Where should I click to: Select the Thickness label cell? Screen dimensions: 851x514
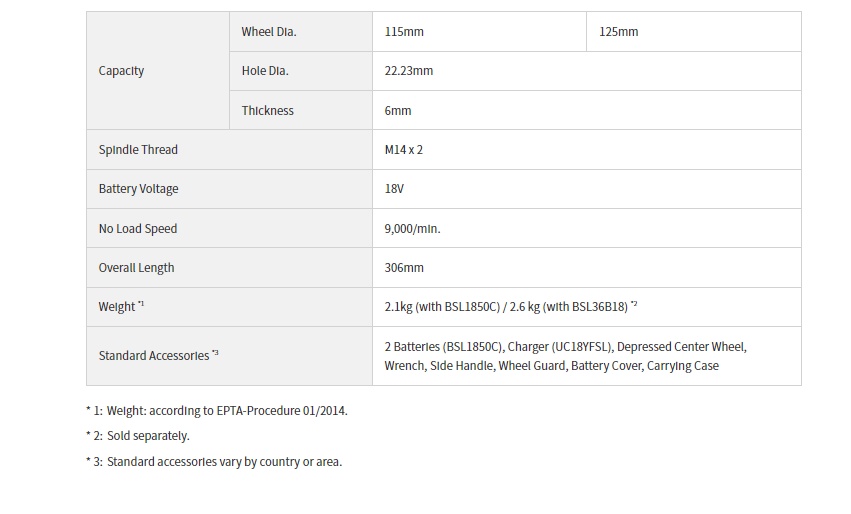[x=301, y=111]
